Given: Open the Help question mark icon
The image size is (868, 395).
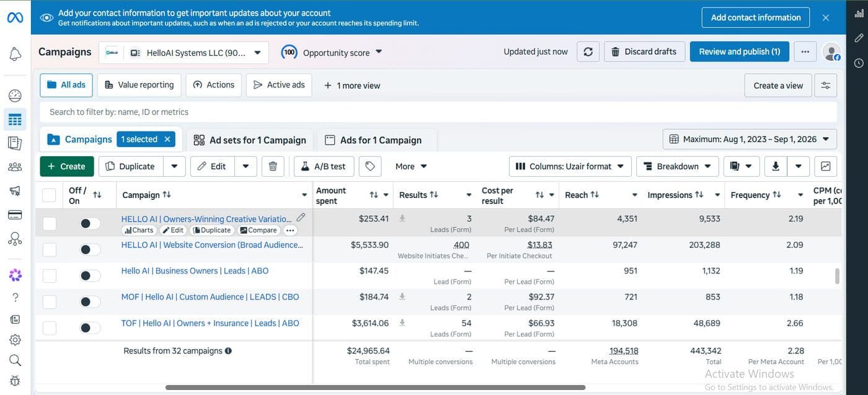Looking at the screenshot, I should [x=15, y=297].
